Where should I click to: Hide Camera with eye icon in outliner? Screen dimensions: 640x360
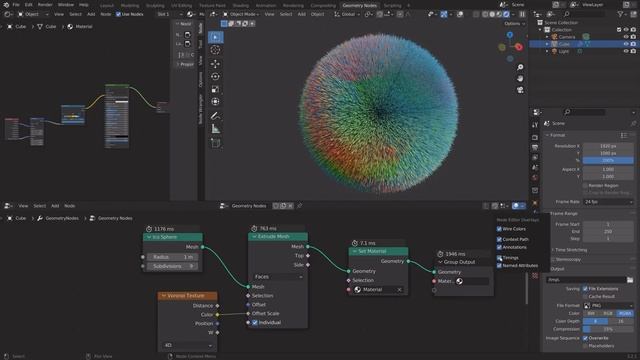pyautogui.click(x=626, y=37)
